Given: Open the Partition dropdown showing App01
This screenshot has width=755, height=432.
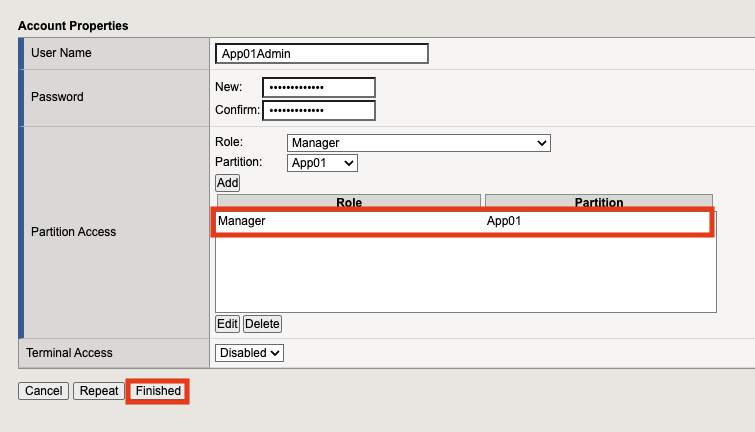Looking at the screenshot, I should pos(322,163).
